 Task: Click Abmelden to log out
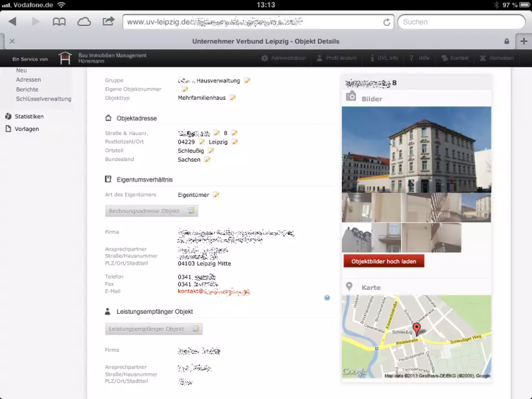point(497,58)
